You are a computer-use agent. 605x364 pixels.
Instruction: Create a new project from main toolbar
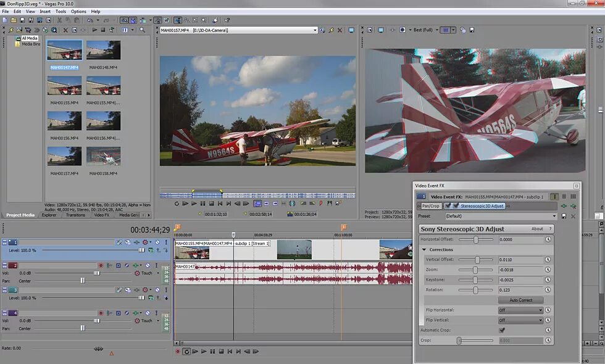click(x=5, y=20)
